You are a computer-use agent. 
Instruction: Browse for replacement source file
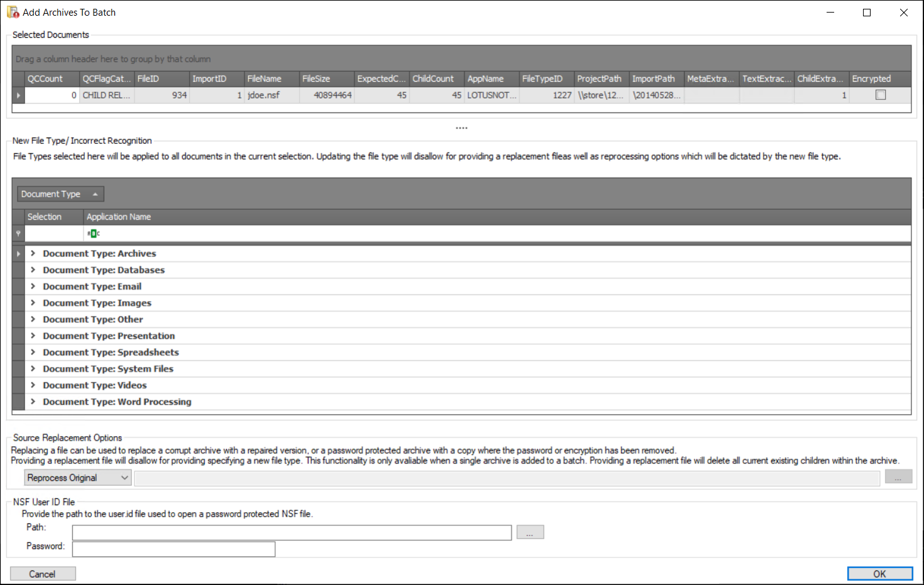pos(898,478)
